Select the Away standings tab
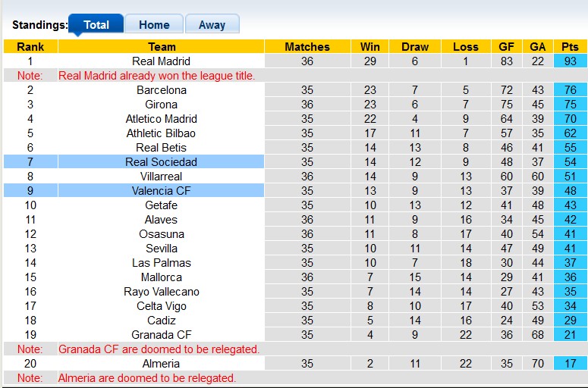Screen dimensions: 588x388 point(212,24)
